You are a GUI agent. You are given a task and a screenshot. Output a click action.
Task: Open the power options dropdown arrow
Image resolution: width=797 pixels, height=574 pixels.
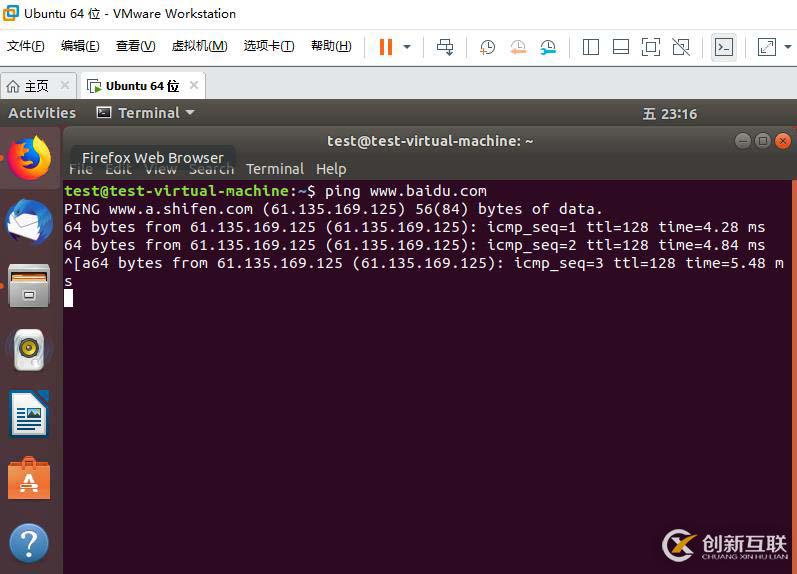(x=407, y=47)
